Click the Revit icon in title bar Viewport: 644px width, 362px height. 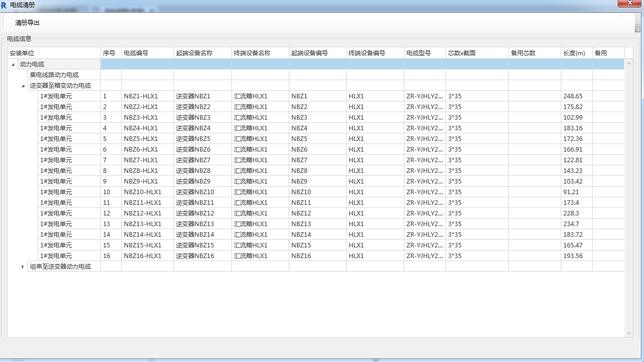(5, 5)
